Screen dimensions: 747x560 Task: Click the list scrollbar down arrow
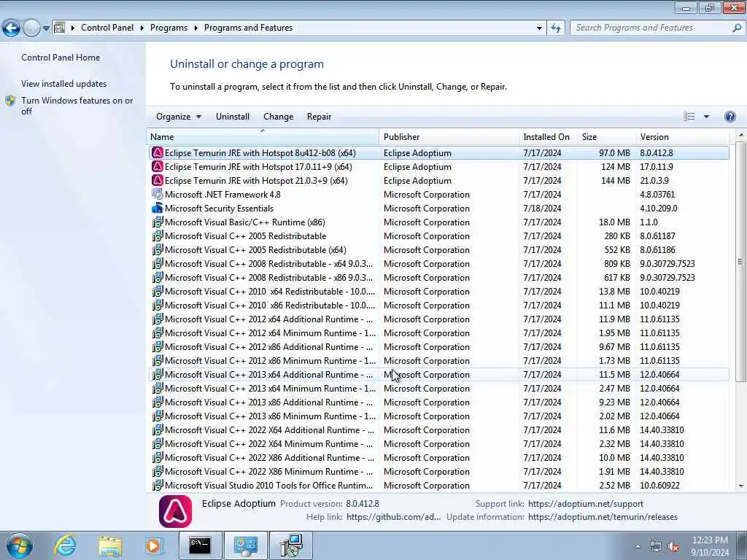[741, 486]
